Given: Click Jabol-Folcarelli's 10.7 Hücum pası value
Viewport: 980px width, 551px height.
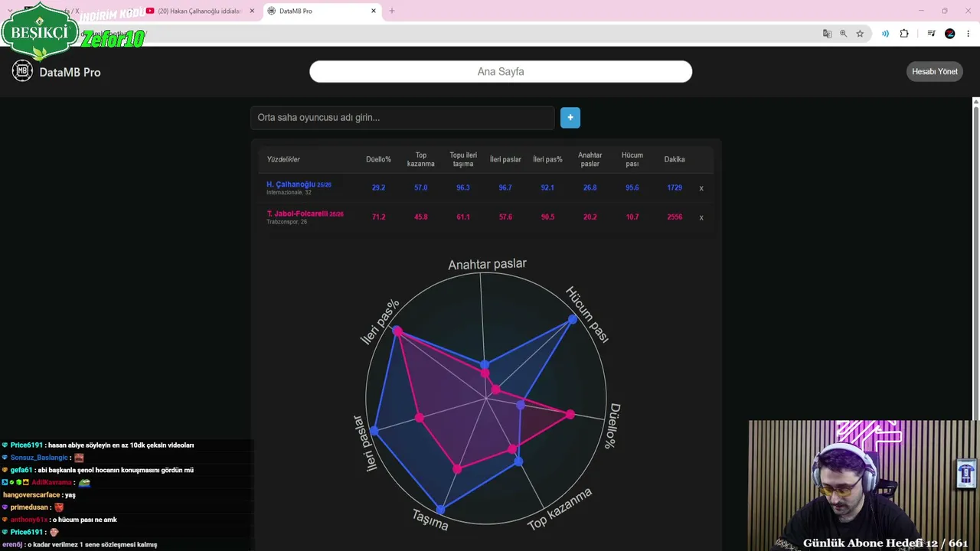Looking at the screenshot, I should [x=632, y=217].
